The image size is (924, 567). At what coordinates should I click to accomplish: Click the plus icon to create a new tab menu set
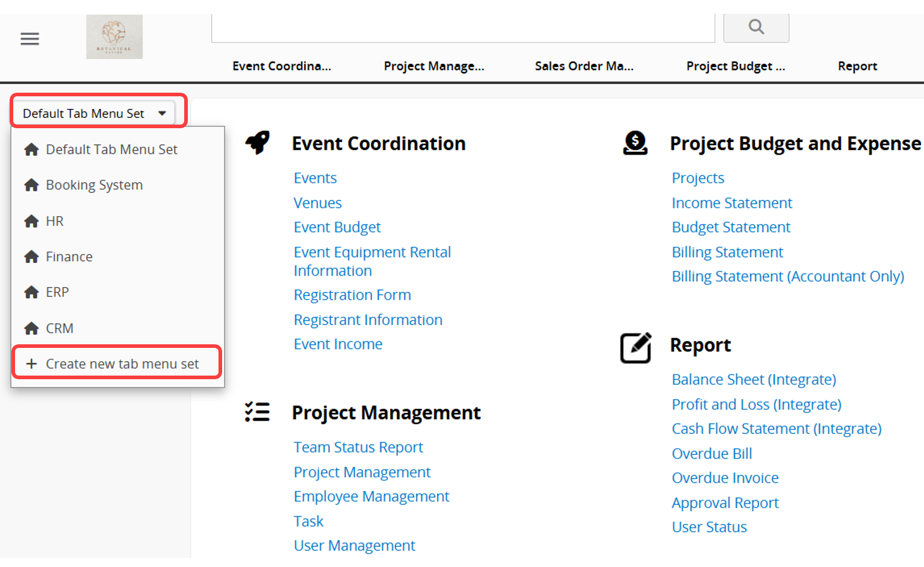coord(31,364)
